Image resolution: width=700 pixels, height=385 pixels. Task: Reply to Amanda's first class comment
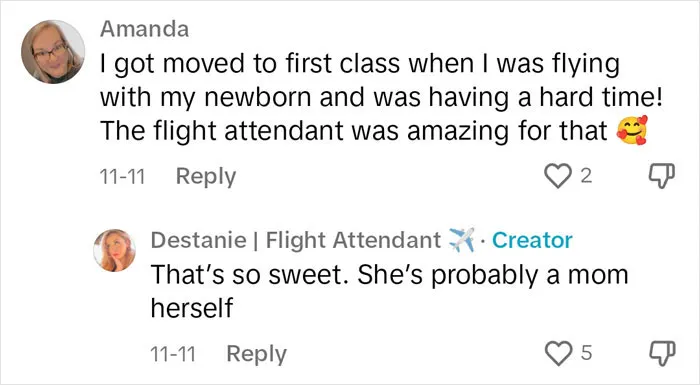coord(205,176)
